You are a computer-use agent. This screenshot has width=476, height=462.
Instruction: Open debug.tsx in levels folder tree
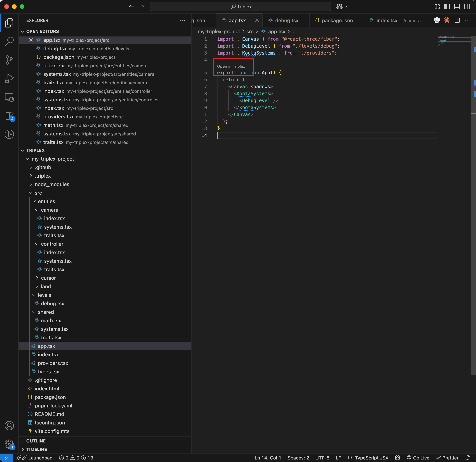click(52, 304)
